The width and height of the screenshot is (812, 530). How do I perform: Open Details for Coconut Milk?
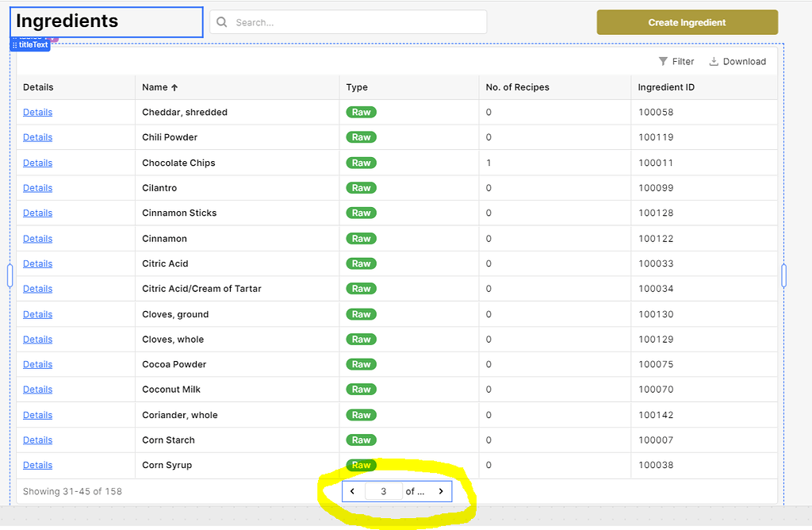pyautogui.click(x=37, y=389)
